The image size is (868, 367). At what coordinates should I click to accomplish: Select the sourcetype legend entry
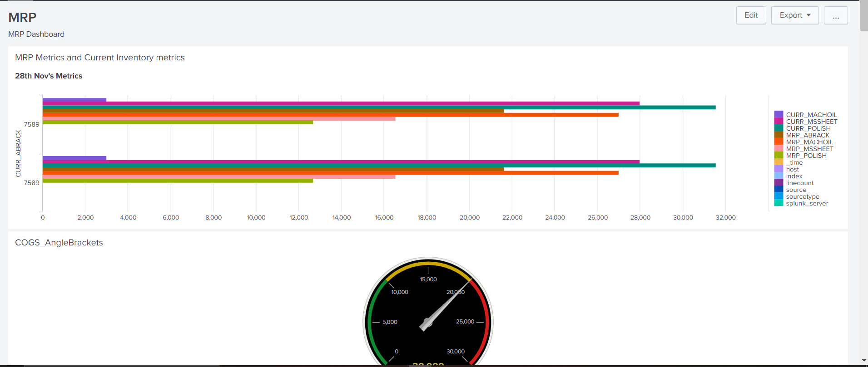[802, 196]
